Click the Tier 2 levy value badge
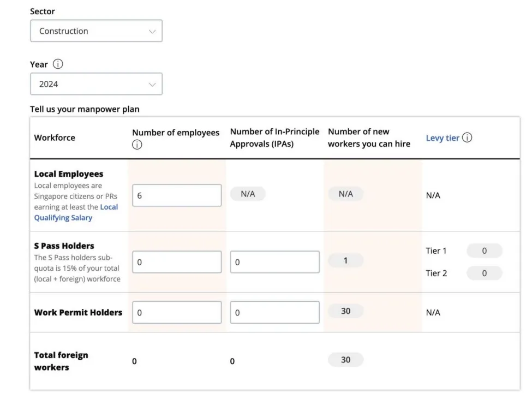The image size is (532, 393). [x=484, y=273]
